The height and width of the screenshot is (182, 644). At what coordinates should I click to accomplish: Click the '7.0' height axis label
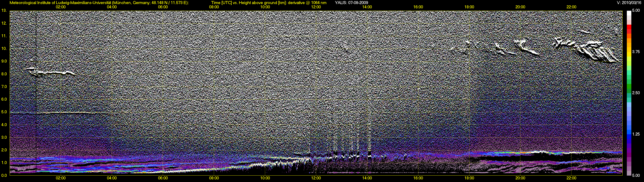pos(4,87)
